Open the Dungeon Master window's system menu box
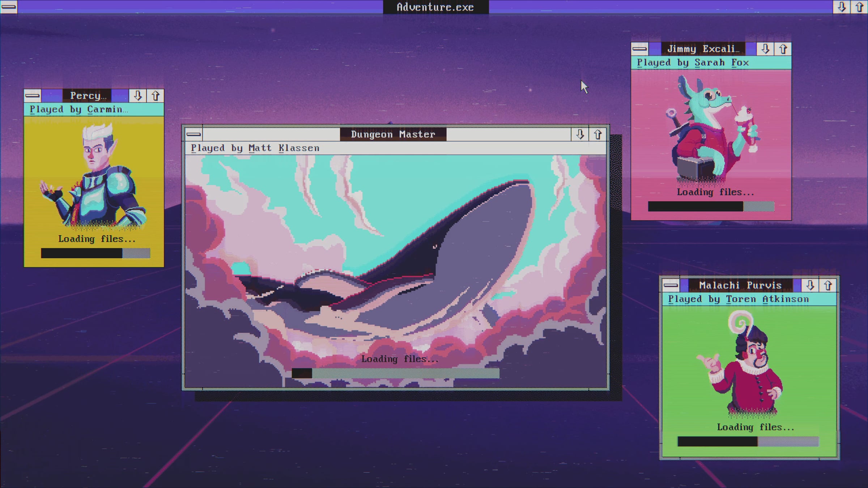This screenshot has width=868, height=488. (x=193, y=134)
